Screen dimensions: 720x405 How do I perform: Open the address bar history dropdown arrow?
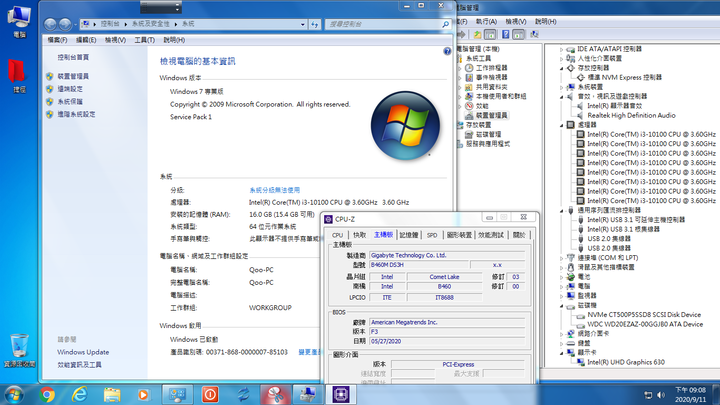click(303, 24)
